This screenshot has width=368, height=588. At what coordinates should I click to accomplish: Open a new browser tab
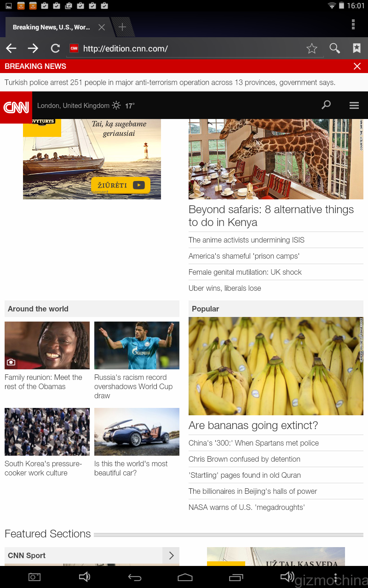(122, 27)
